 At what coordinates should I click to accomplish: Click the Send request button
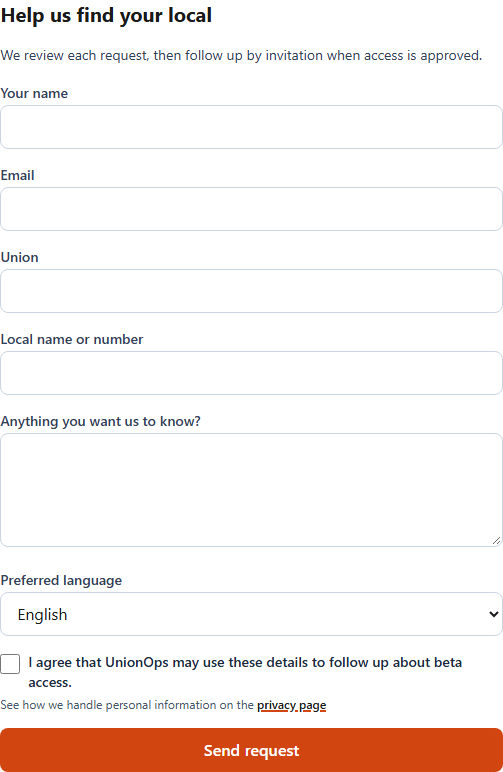tap(251, 750)
